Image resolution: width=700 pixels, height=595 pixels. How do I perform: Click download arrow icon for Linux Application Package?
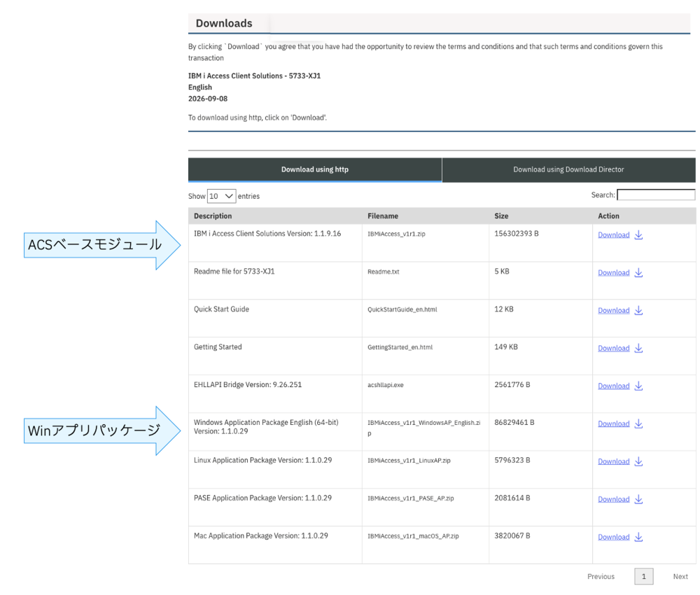tap(638, 461)
